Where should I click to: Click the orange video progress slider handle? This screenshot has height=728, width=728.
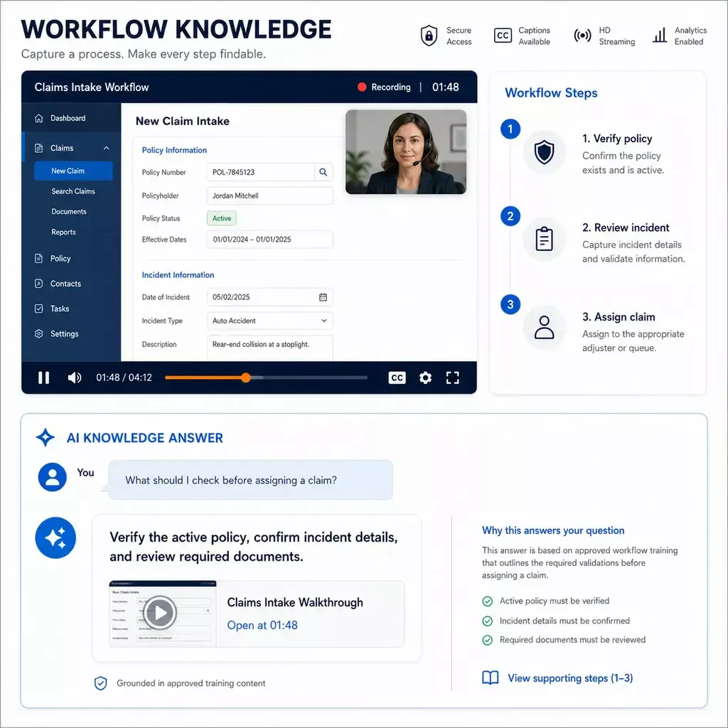pyautogui.click(x=246, y=378)
